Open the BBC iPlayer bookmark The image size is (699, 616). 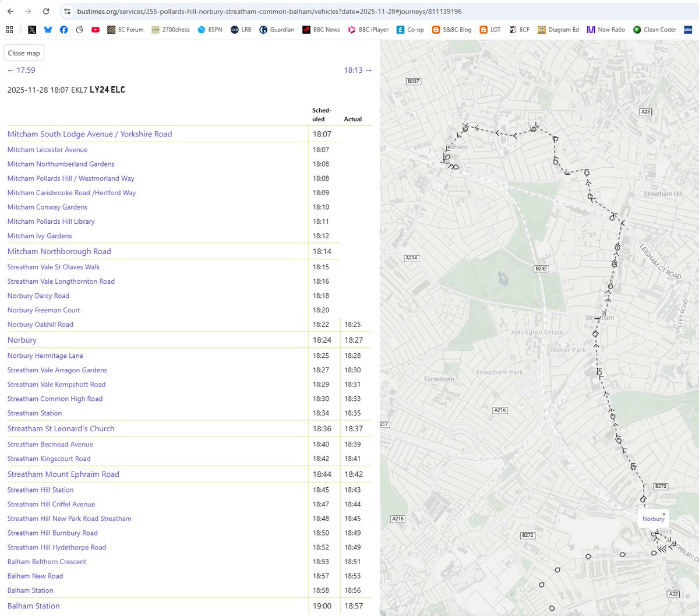[368, 29]
